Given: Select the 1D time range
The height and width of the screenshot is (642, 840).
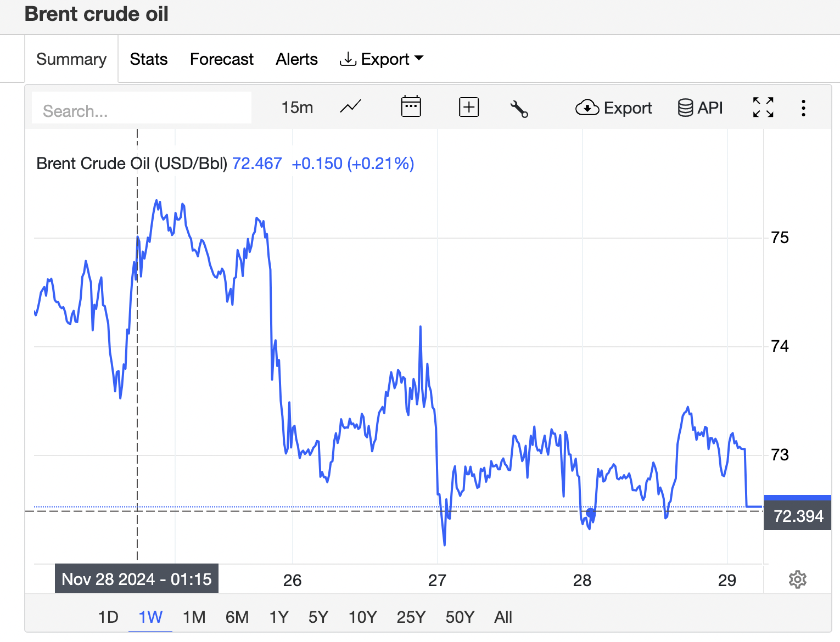Looking at the screenshot, I should [108, 617].
